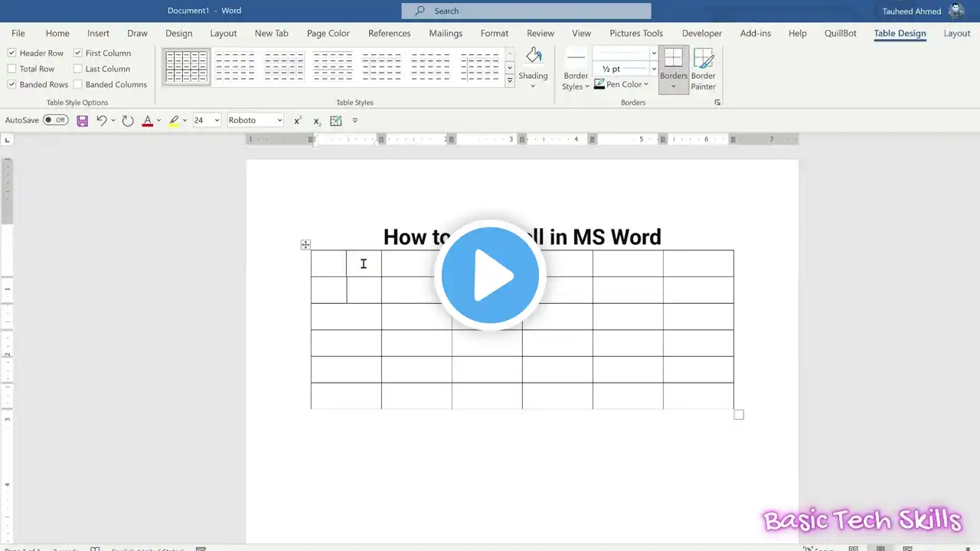
Task: Open the Review tab
Action: click(x=541, y=33)
